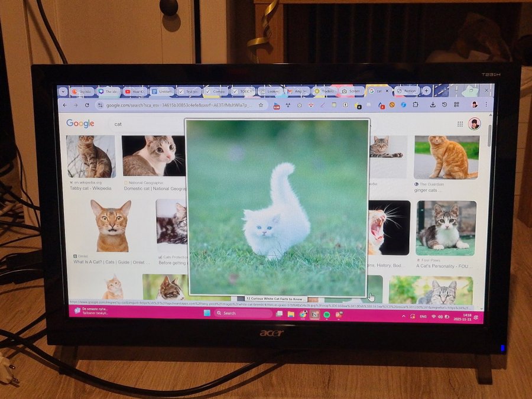Open Chrome's three-dot menu
The image size is (532, 399).
point(486,105)
